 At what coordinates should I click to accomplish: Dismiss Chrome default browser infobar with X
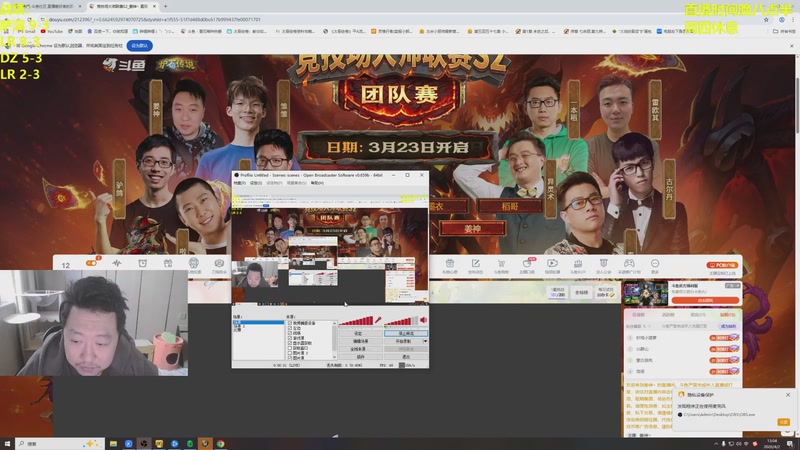point(791,46)
